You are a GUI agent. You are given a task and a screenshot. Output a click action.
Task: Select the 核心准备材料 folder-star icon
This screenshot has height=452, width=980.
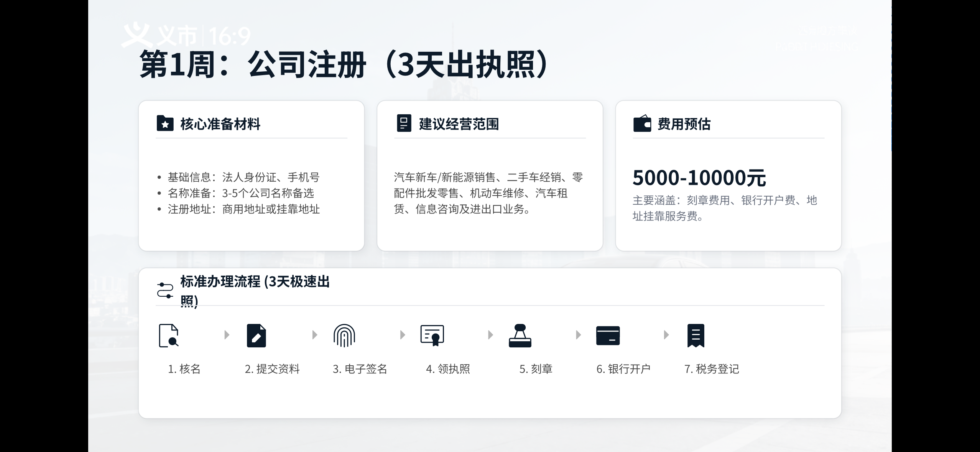[x=165, y=124]
